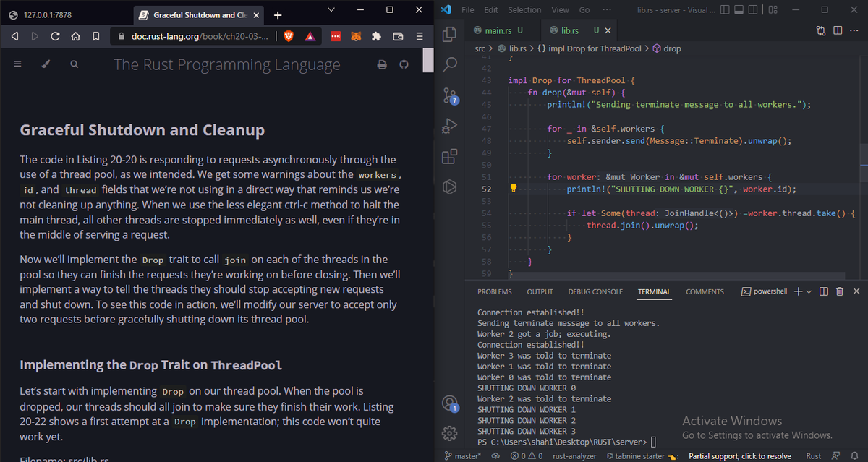Open VS Code Edit menu
Screen dimensions: 868x462
pyautogui.click(x=491, y=9)
